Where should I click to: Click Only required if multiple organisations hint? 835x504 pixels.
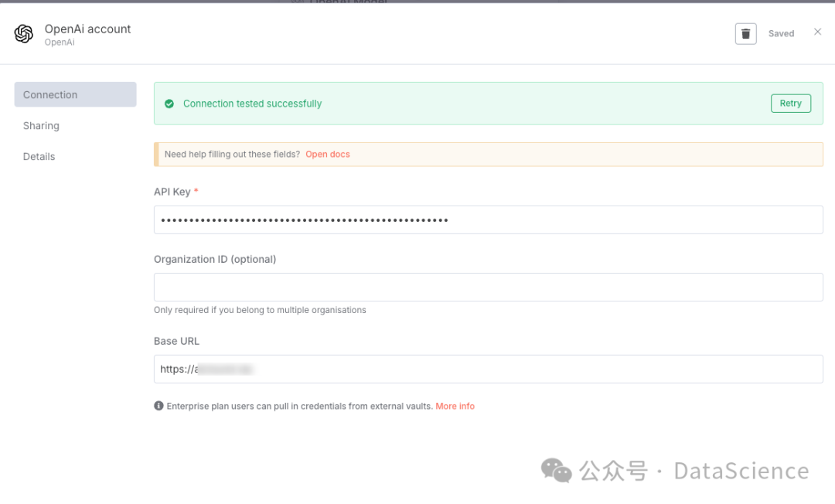click(260, 310)
